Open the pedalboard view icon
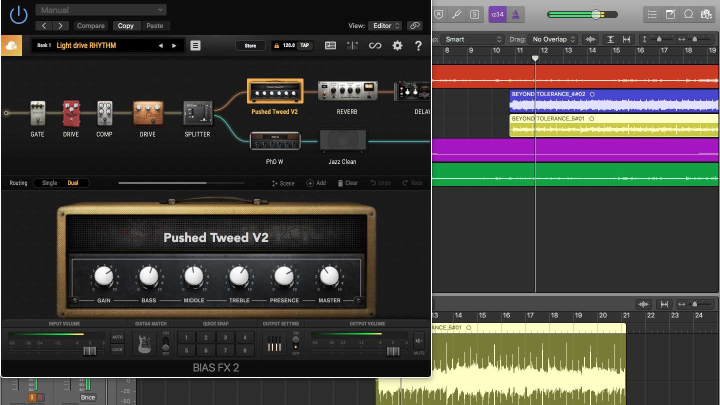The height and width of the screenshot is (405, 720). point(330,45)
